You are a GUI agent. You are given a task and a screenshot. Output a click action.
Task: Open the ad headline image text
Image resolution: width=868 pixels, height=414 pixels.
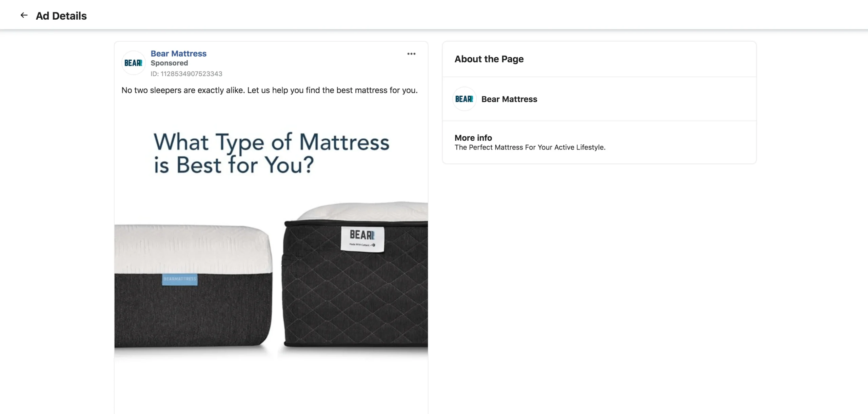pyautogui.click(x=271, y=153)
